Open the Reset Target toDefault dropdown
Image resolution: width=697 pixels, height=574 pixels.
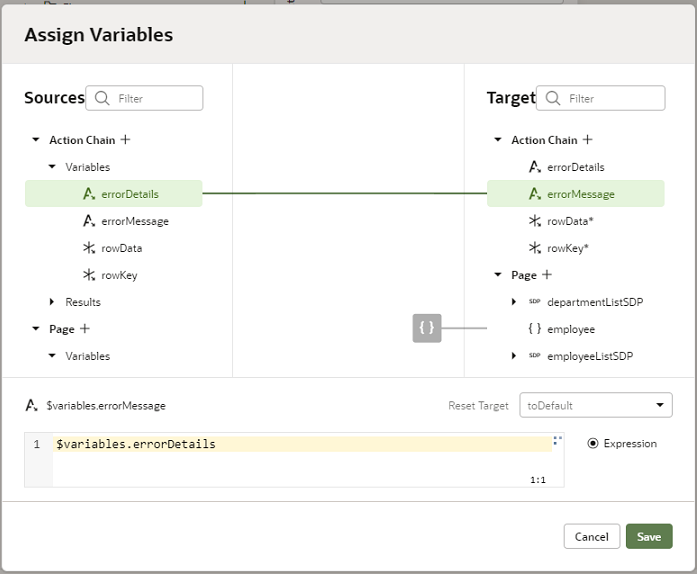[596, 405]
